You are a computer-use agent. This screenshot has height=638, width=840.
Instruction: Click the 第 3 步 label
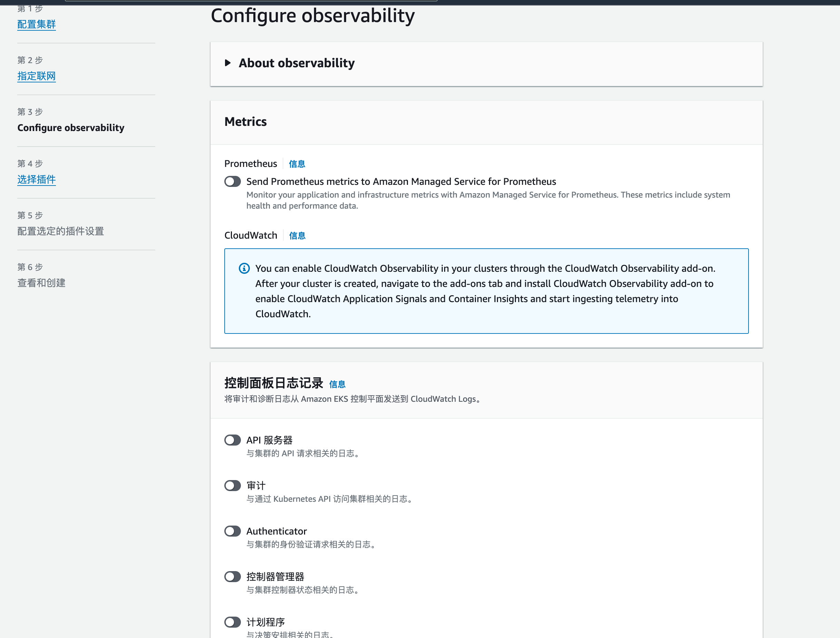click(30, 112)
